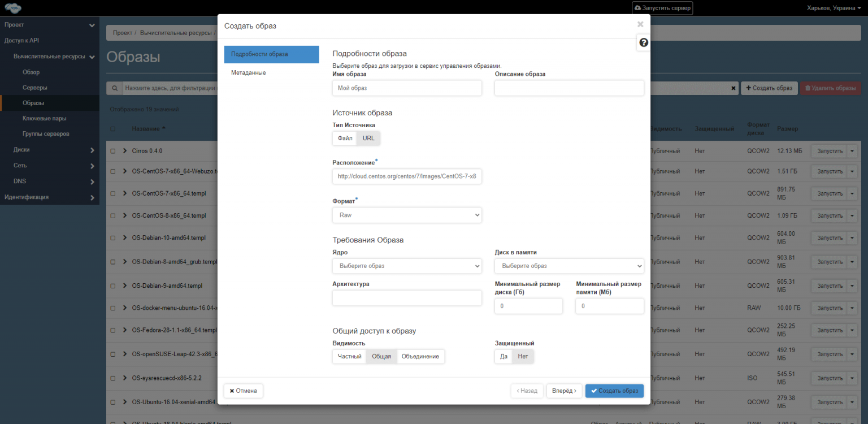The height and width of the screenshot is (424, 868).
Task: Focus the Минимальный размер диска field
Action: 528,306
